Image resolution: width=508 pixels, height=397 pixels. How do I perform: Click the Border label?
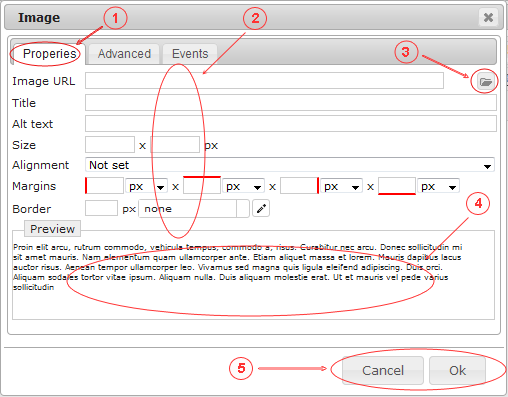click(31, 209)
